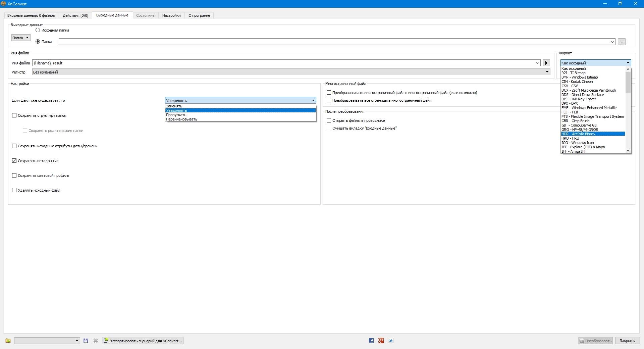Screen dimensions: 644x349
Task: Click the browse '...' folder button
Action: point(622,42)
